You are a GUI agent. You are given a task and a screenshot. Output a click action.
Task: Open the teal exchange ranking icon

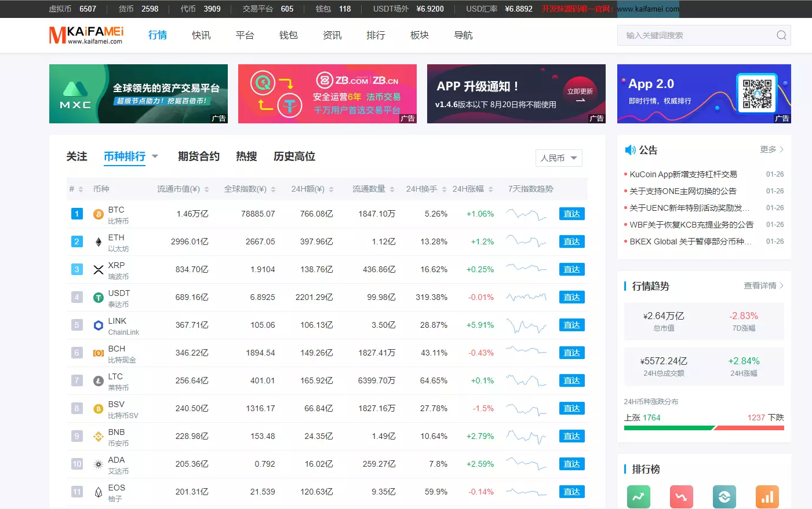[x=724, y=497]
